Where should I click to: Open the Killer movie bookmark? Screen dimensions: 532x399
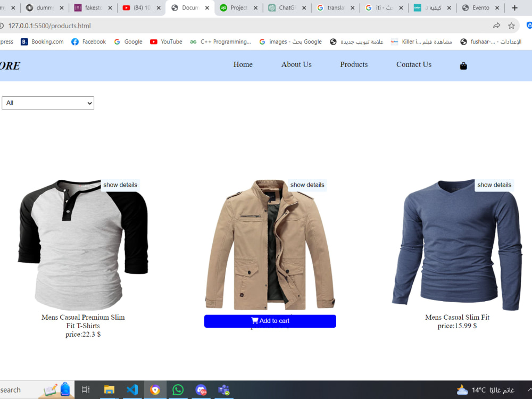[x=421, y=41]
